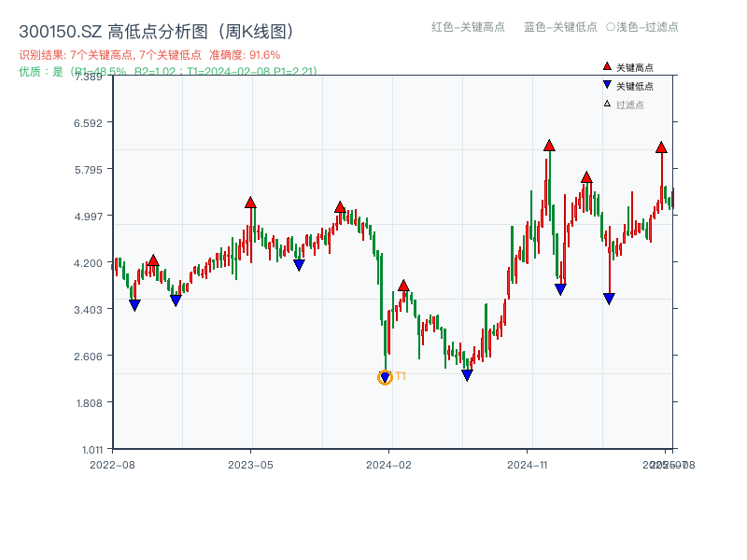The image size is (747, 560).
Task: Click the chart title 300150.SZ 高低点分析图
Action: pyautogui.click(x=156, y=32)
